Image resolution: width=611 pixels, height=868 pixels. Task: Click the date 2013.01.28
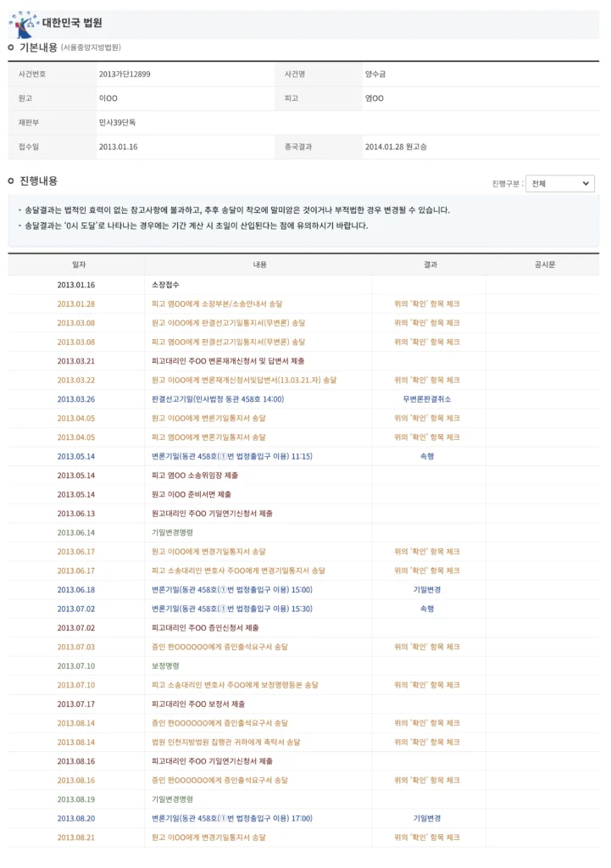tap(75, 304)
